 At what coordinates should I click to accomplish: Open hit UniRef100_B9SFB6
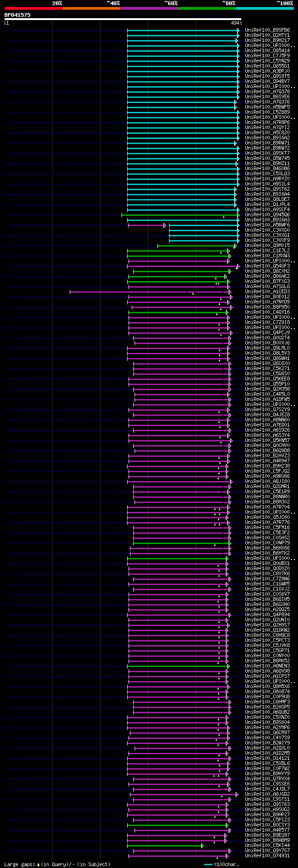point(267,30)
